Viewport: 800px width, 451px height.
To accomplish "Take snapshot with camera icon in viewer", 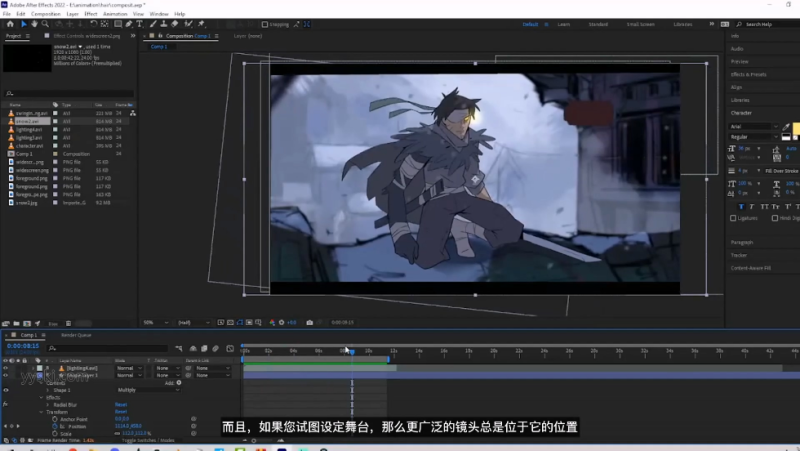I will (x=309, y=322).
